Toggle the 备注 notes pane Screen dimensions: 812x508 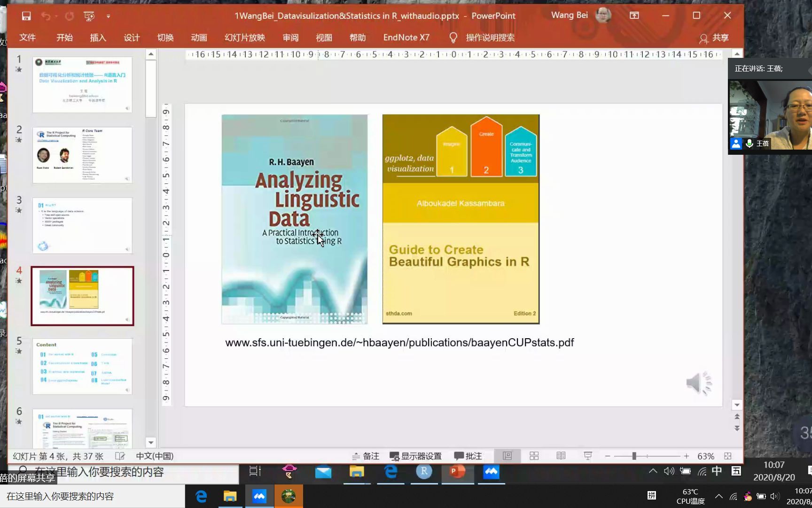[366, 456]
